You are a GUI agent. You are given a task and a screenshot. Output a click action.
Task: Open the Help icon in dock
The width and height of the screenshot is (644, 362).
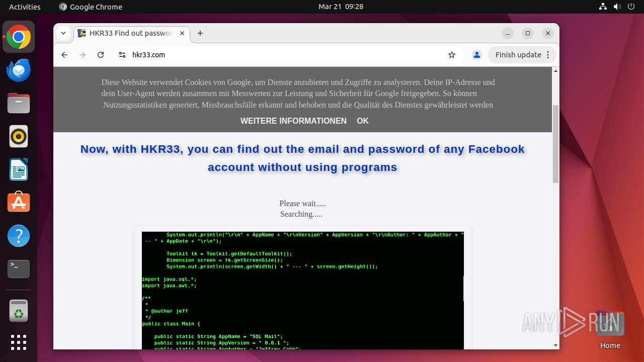(x=19, y=236)
